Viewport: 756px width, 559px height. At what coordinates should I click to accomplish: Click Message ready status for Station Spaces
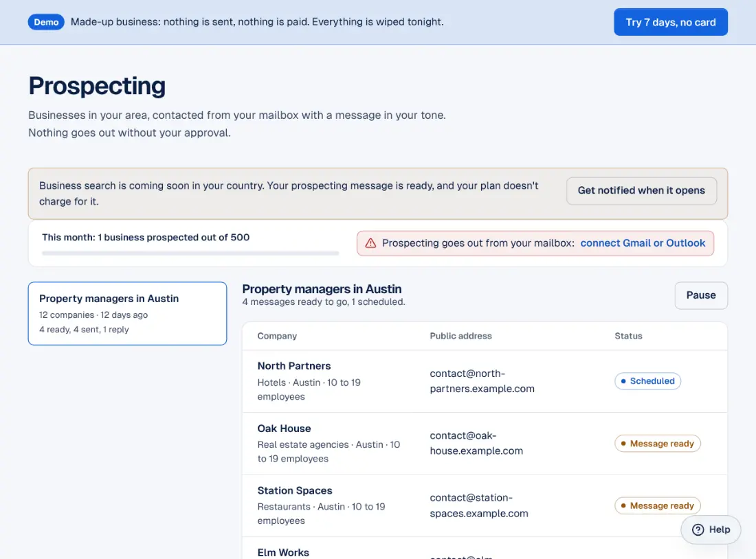point(657,506)
